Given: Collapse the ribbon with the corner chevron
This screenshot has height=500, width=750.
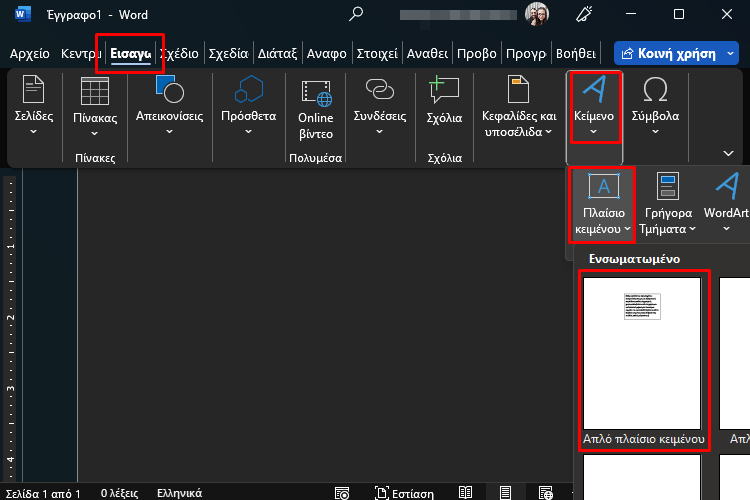Looking at the screenshot, I should (x=728, y=153).
